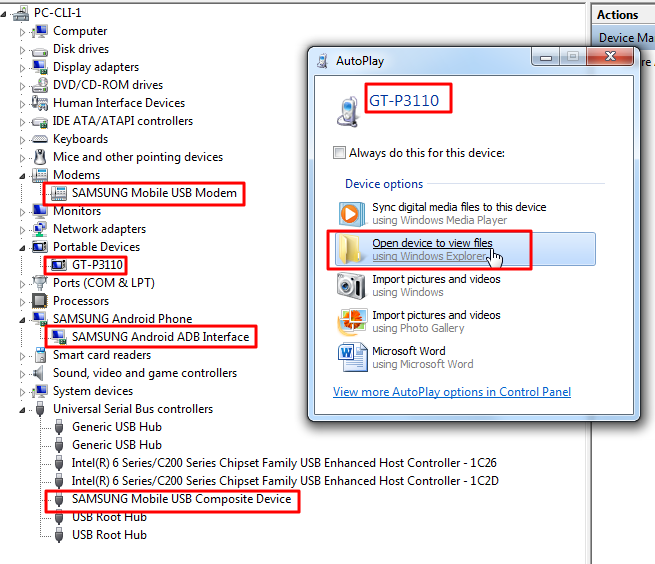Click the Human Interface Devices icon
655x564 pixels.
pyautogui.click(x=41, y=103)
